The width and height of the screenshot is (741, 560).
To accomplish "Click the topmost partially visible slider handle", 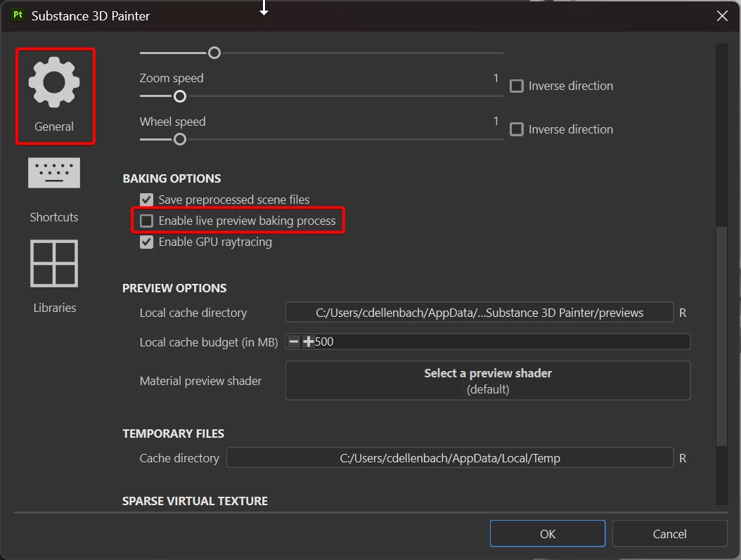I will tap(214, 53).
